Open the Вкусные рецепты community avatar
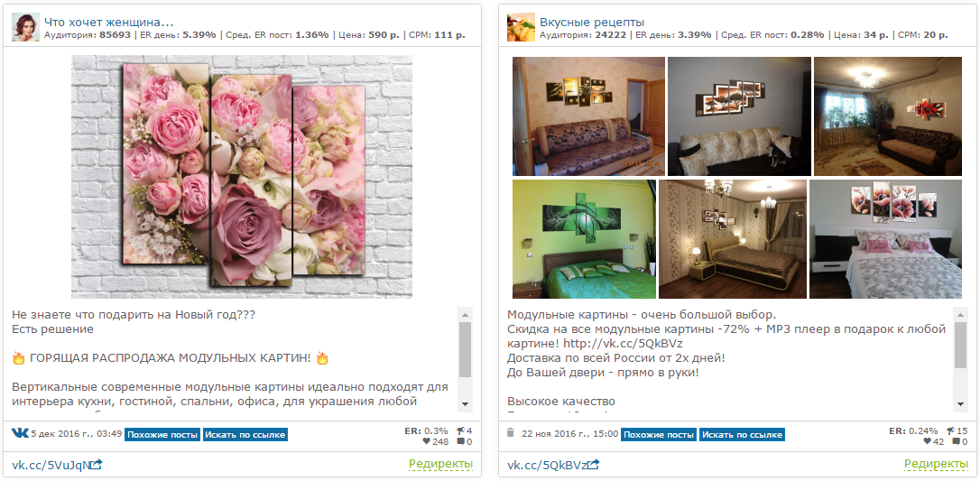 (x=521, y=27)
